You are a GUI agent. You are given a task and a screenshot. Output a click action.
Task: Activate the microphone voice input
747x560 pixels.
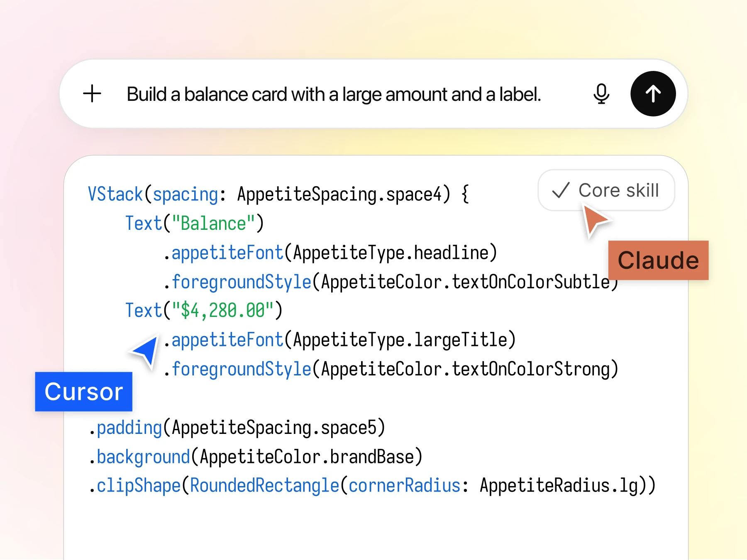tap(601, 94)
